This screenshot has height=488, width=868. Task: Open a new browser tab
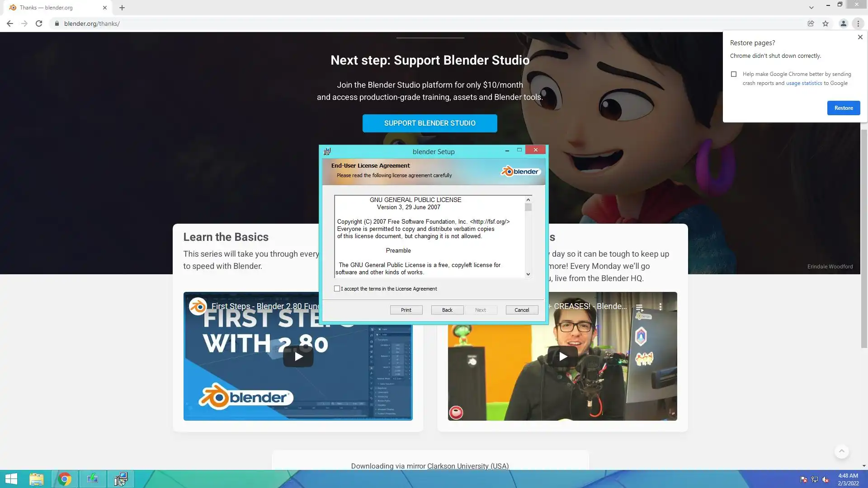click(x=122, y=8)
